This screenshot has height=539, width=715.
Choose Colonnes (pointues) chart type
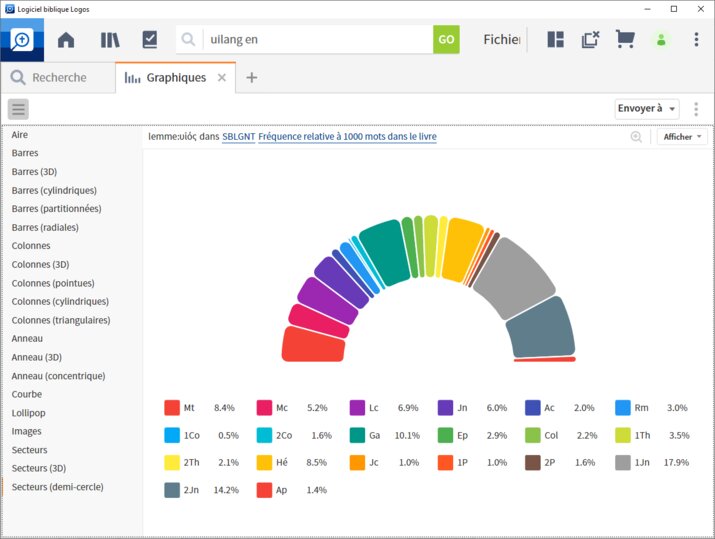click(x=53, y=283)
